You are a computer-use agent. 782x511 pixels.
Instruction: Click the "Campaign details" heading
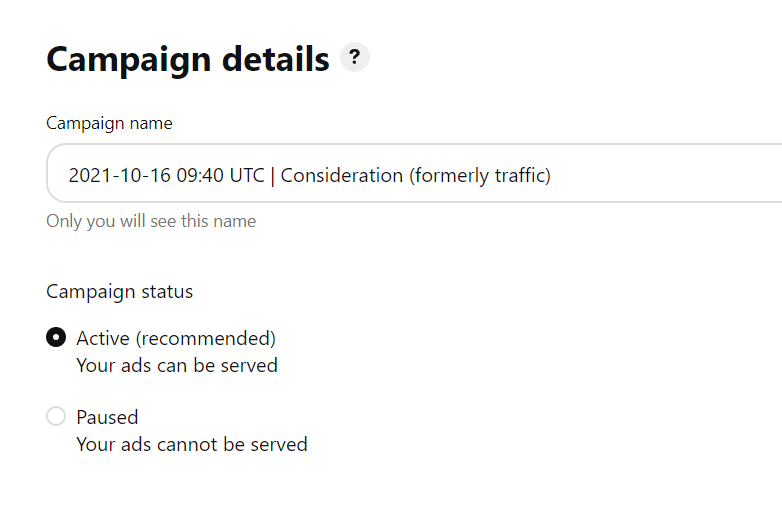pyautogui.click(x=188, y=60)
